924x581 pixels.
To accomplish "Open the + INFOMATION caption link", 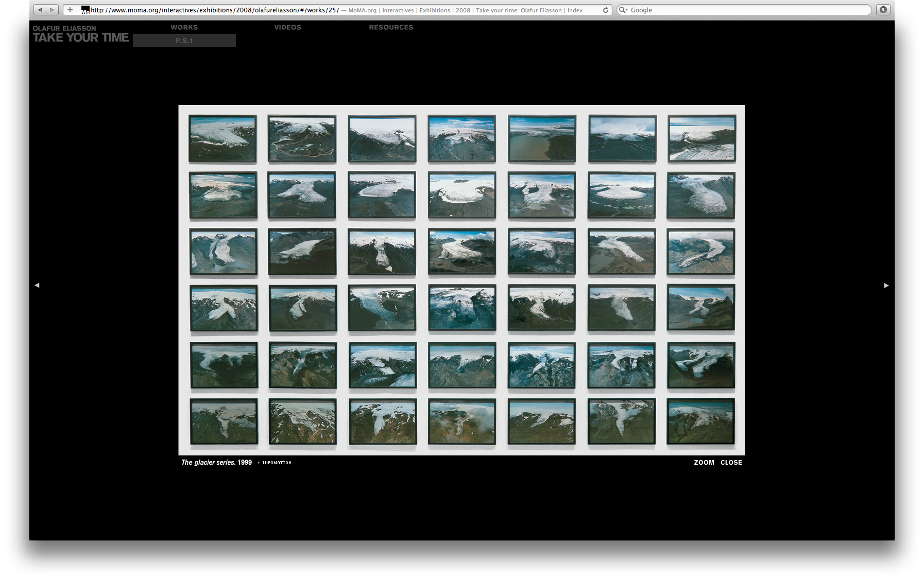I will 273,463.
